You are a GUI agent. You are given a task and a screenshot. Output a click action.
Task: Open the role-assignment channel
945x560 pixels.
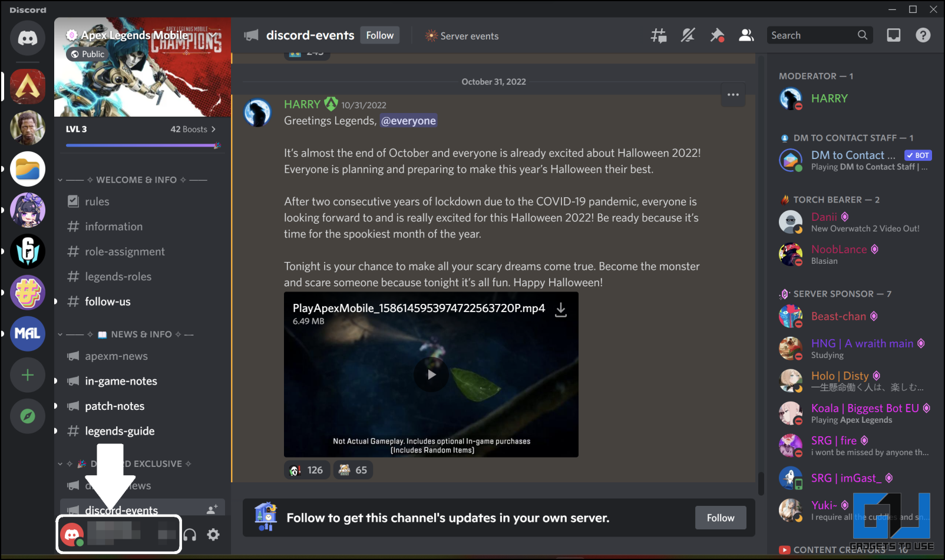point(142,251)
